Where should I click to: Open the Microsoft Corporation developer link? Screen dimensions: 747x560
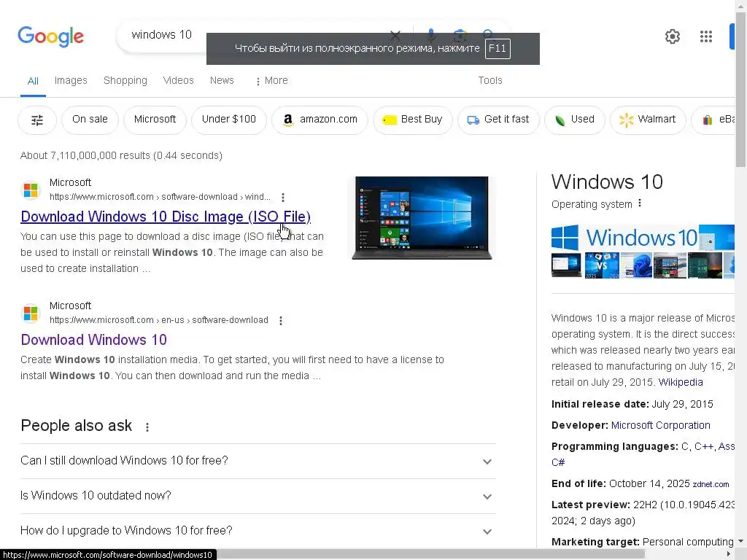tap(660, 425)
